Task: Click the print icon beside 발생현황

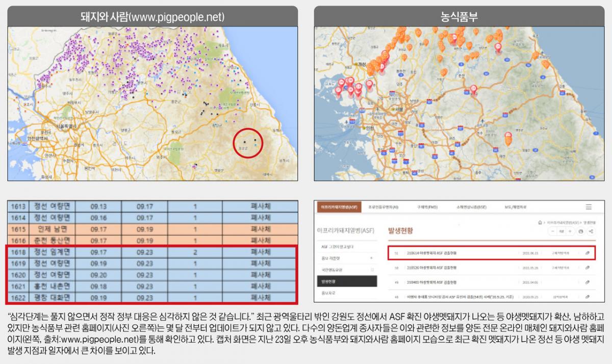Action: (580, 231)
